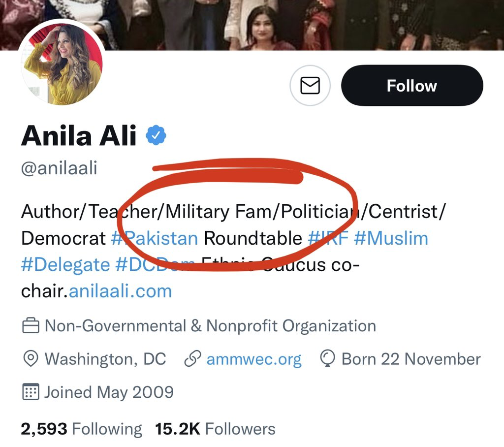
Task: Click the @anilaali handle text
Action: 59,168
